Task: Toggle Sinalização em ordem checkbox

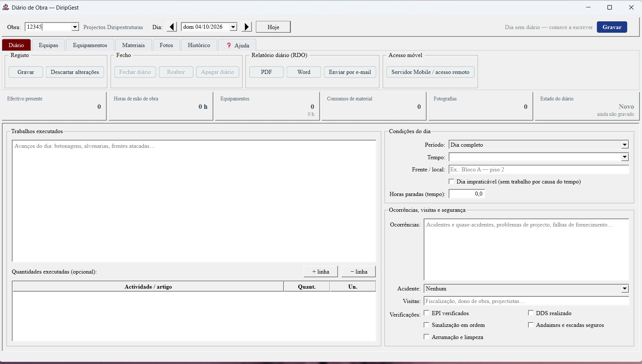Action: pyautogui.click(x=427, y=325)
